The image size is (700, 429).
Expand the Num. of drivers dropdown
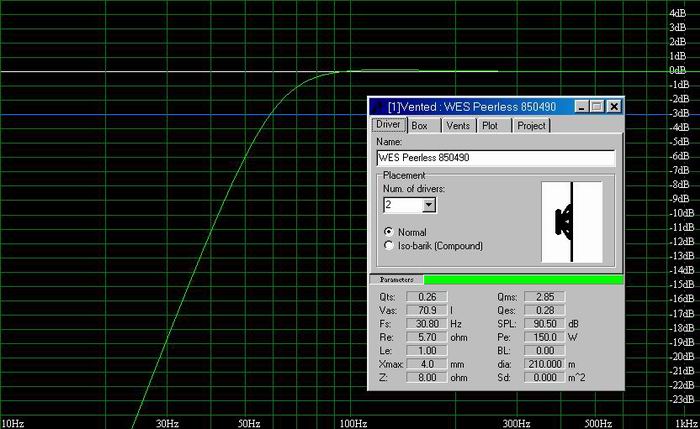coord(429,205)
